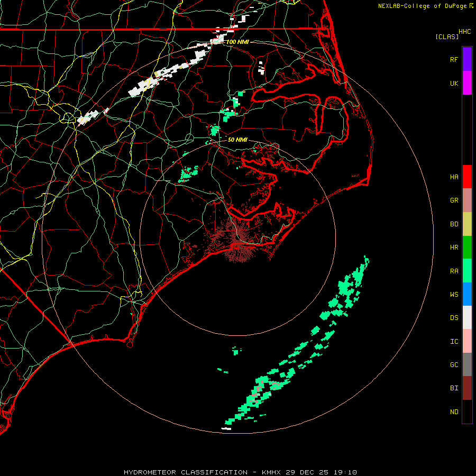Click the 29 DEC 25 date text
This screenshot has width=476, height=476.
click(307, 472)
